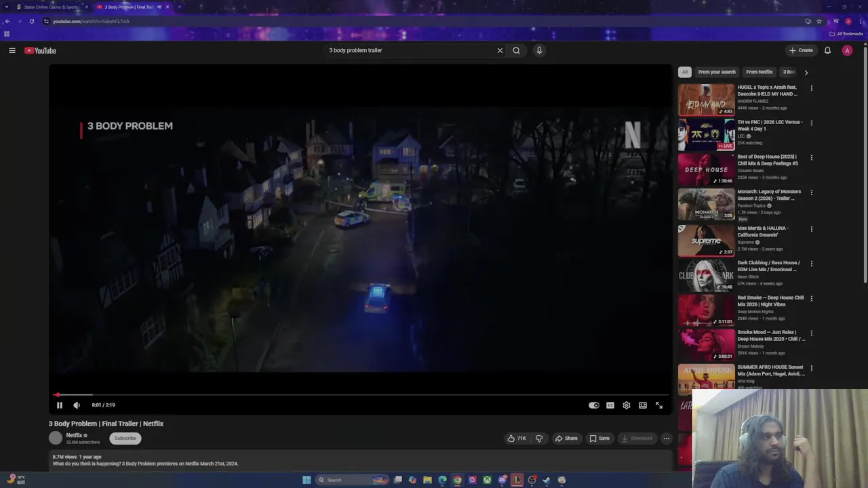Open the TH vs FNC live thumbnail

click(x=706, y=134)
